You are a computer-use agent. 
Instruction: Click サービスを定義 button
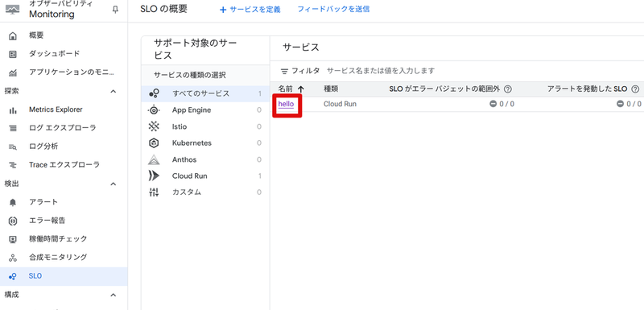[250, 10]
